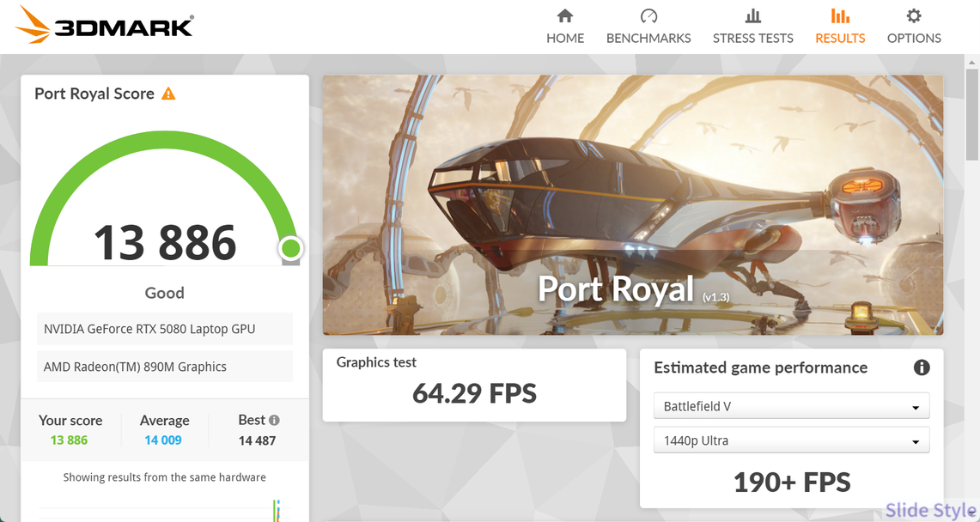
Task: Click the Home house icon
Action: [x=565, y=16]
